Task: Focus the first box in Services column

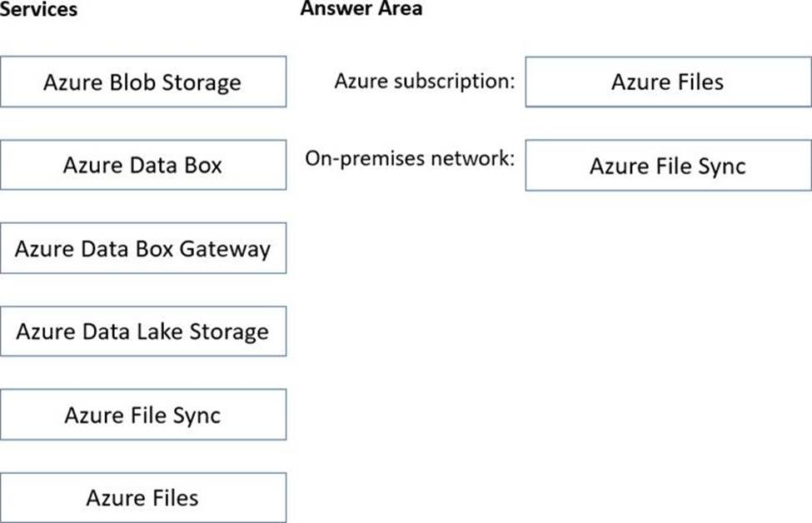Action: (x=142, y=82)
